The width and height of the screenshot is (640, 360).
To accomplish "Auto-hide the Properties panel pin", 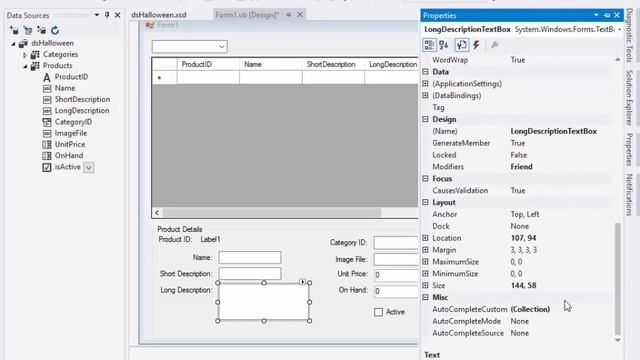I will point(607,15).
